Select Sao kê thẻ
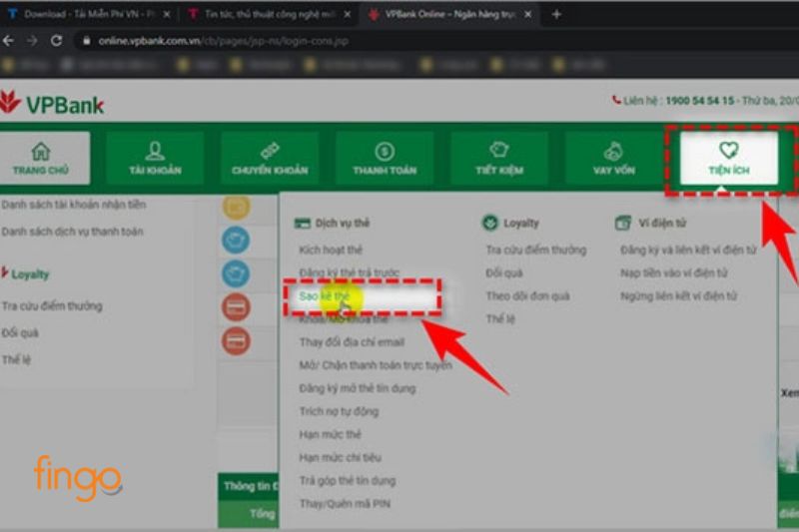The image size is (799, 532). [324, 295]
